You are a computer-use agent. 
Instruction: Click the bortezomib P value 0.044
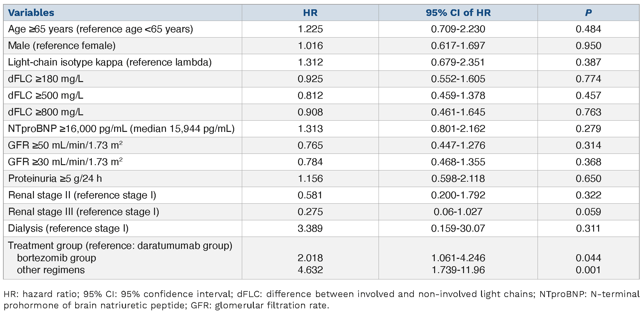(x=588, y=258)
